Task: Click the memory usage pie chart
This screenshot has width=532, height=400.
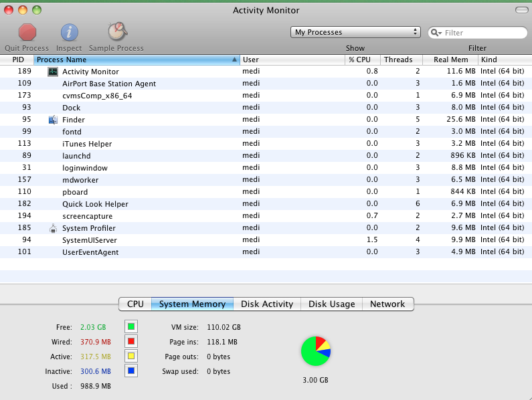Action: click(x=316, y=351)
